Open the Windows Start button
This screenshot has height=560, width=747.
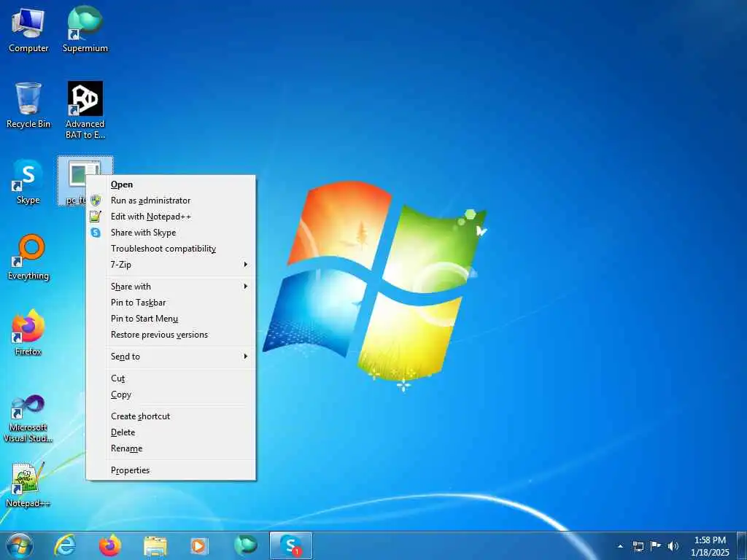tap(20, 545)
